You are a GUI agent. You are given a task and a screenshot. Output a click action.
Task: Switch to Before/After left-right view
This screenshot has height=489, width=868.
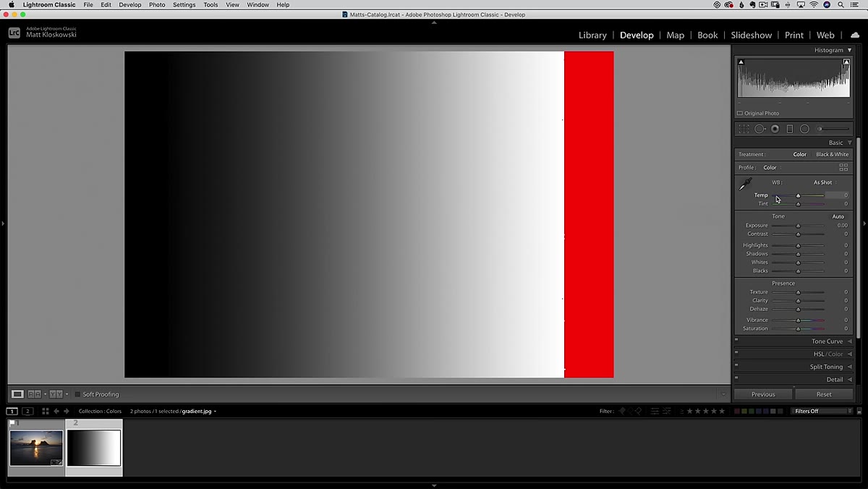coord(34,394)
